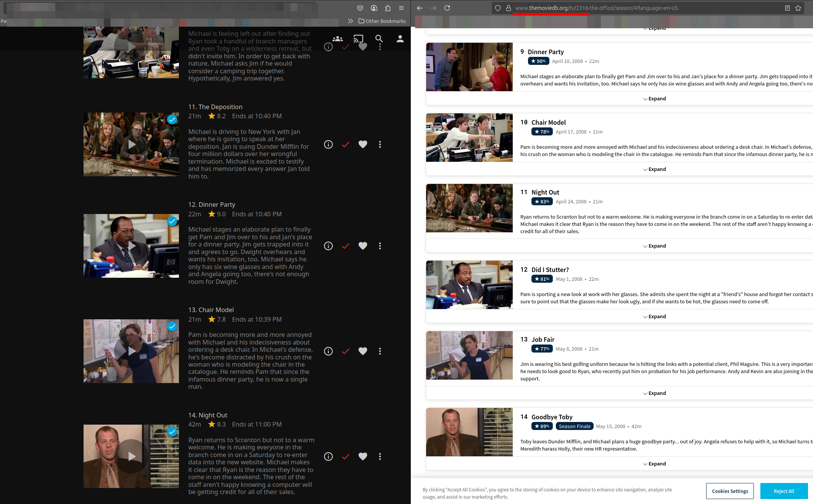
Task: Click the search magnifier in media app header
Action: click(x=379, y=39)
